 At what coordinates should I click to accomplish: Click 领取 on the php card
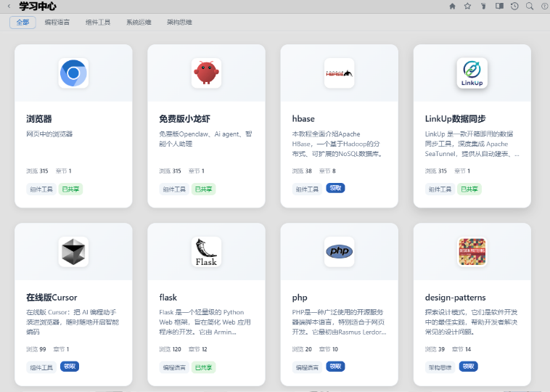click(335, 367)
